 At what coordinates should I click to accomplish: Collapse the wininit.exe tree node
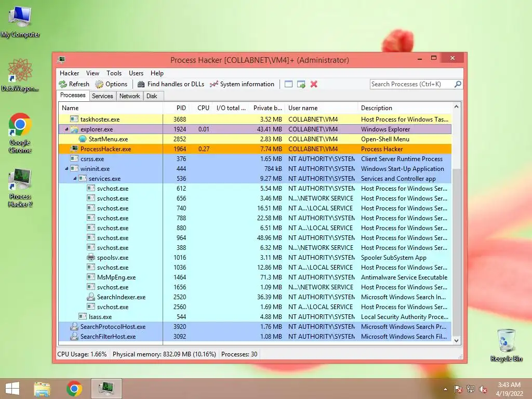[x=66, y=169]
